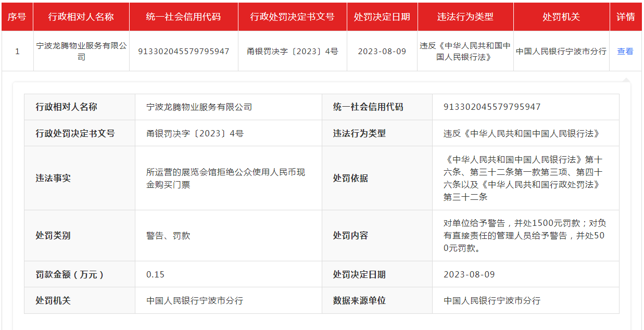644x330 pixels.
Task: Click the 处罚依据 label
Action: [x=350, y=178]
